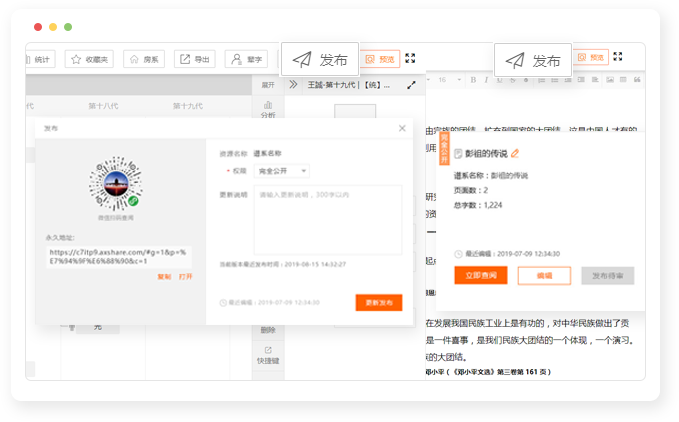Viewport: 679px width, 422px height.
Task: Click the 立即查阅 button
Action: [x=480, y=275]
